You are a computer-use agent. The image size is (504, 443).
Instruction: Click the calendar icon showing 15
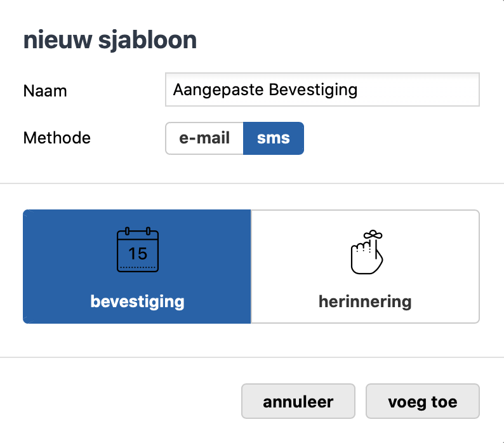[x=138, y=250]
